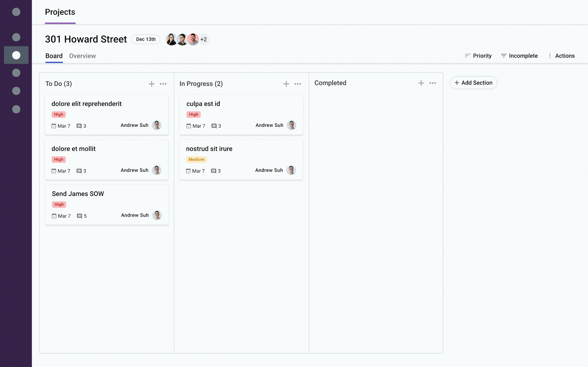Click Andrew Suh avatar on culpa est id

click(x=291, y=125)
